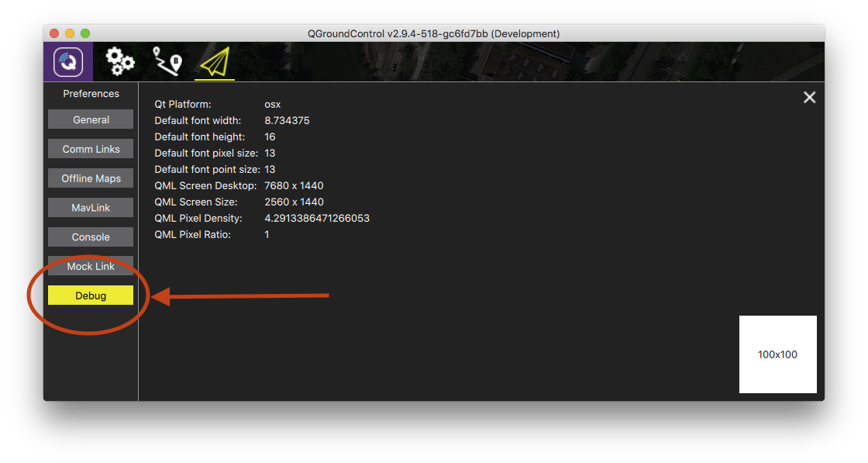
Task: Switch to the Plan view waypoint icon
Action: pyautogui.click(x=167, y=61)
